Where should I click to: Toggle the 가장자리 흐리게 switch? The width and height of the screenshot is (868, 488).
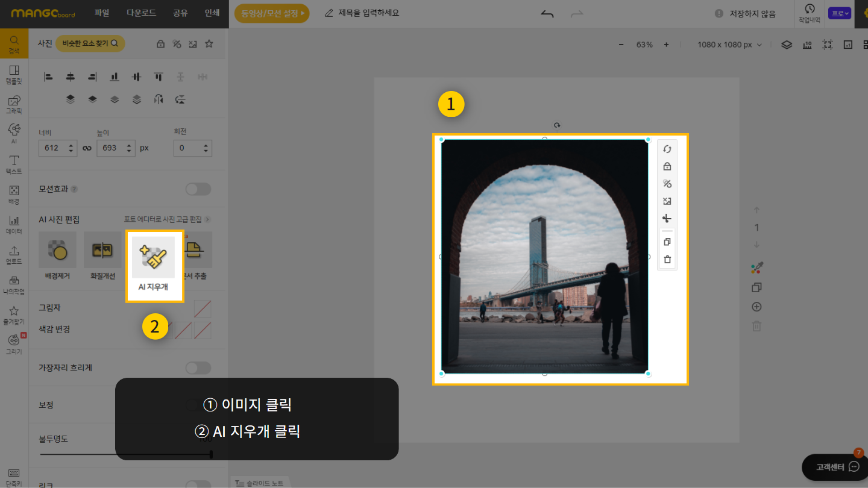(198, 368)
